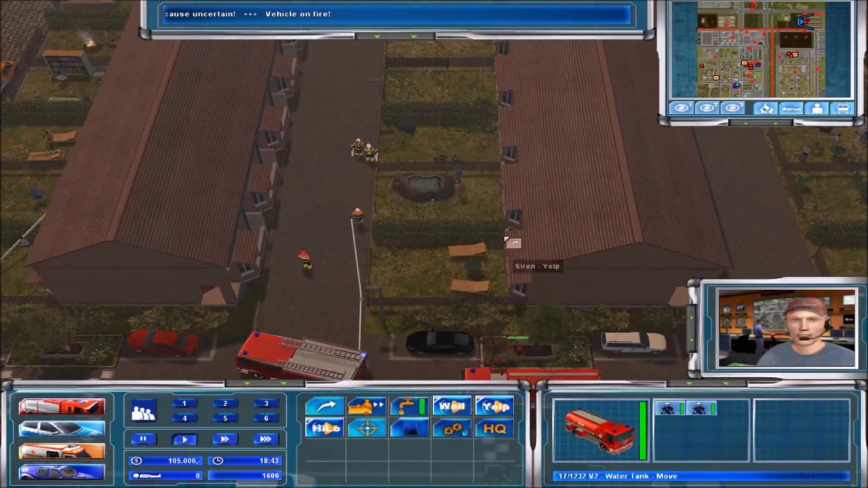Select the firefighter holding the hose
The image size is (868, 488).
[x=357, y=216]
